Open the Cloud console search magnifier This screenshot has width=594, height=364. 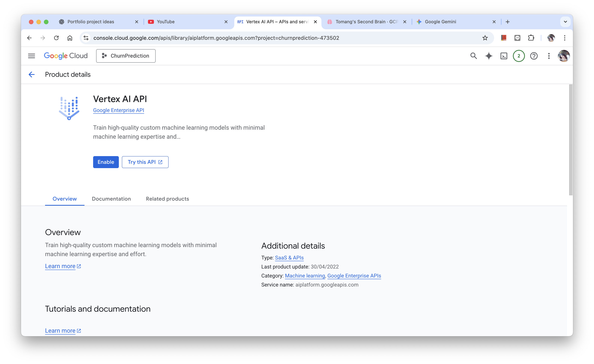coord(473,56)
